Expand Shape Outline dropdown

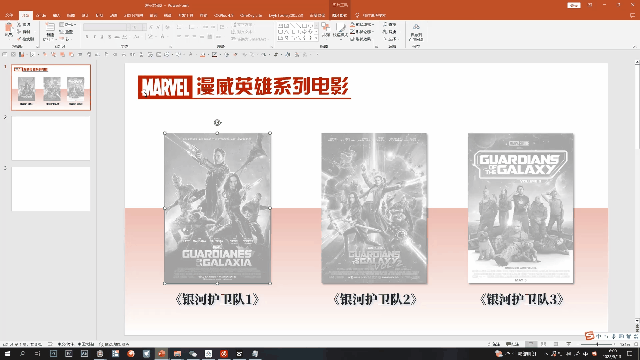[361, 32]
